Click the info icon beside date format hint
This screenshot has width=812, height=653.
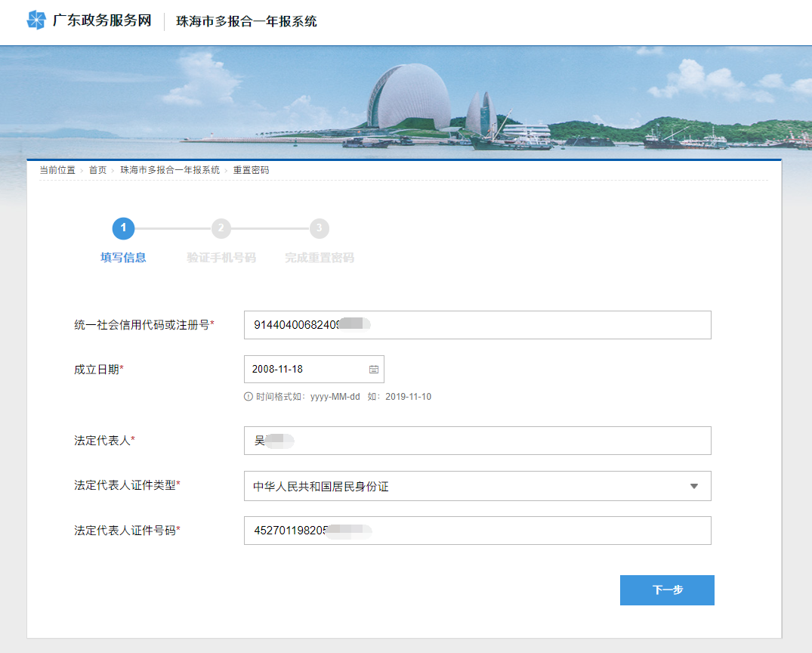coord(249,397)
